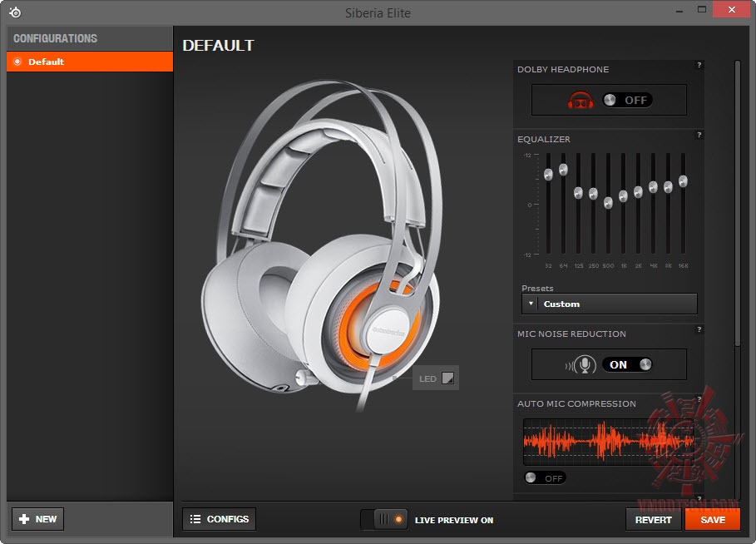Viewport: 756px width, 544px height.
Task: Click the Auto Mic Compression waveform display
Action: (609, 442)
